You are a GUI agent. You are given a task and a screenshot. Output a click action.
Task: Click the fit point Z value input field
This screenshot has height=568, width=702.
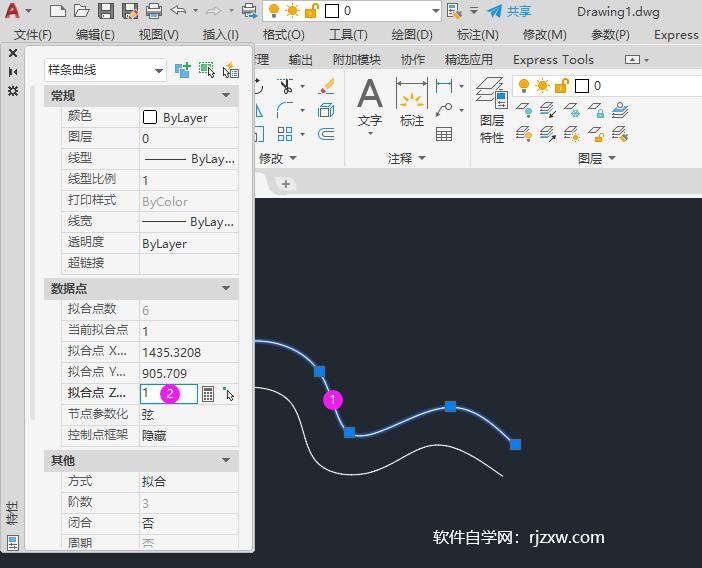pyautogui.click(x=169, y=394)
